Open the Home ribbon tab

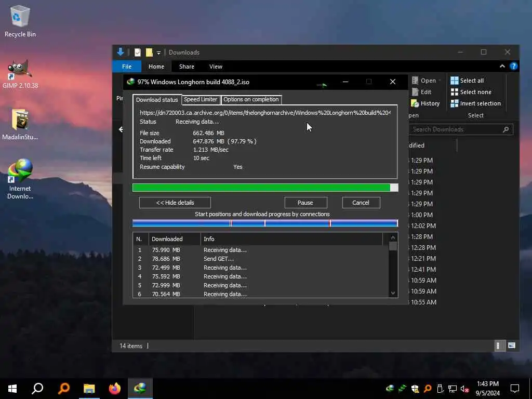156,66
